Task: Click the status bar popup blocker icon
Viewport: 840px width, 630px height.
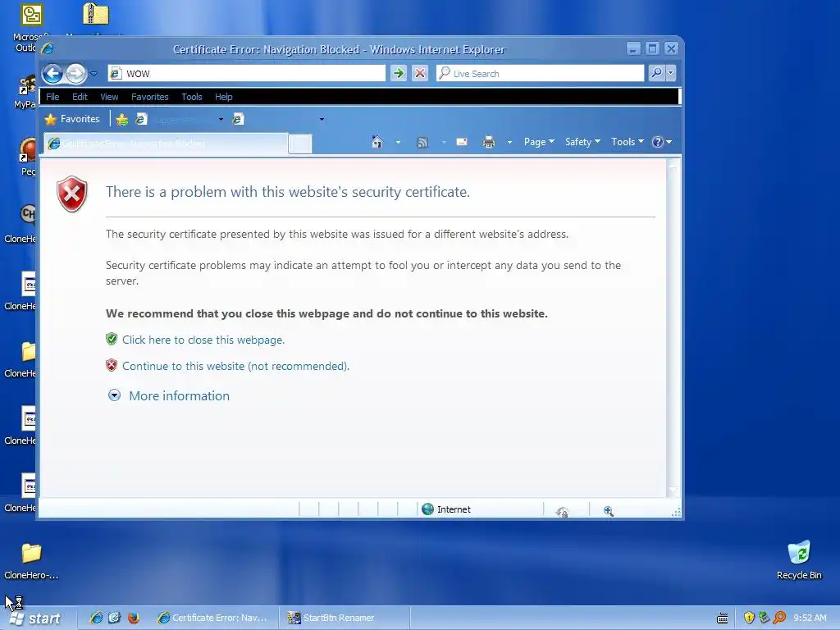Action: point(562,512)
